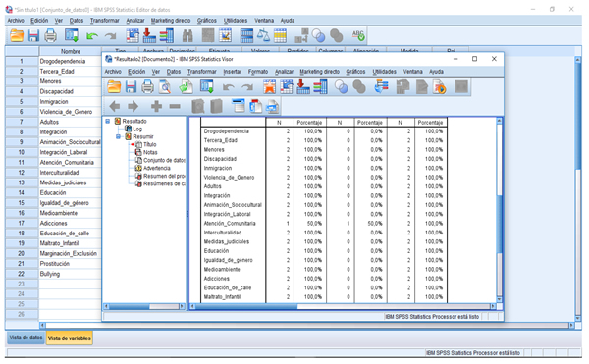This screenshot has width=589, height=364.
Task: Open Ventana menu in Visor window
Action: click(413, 72)
